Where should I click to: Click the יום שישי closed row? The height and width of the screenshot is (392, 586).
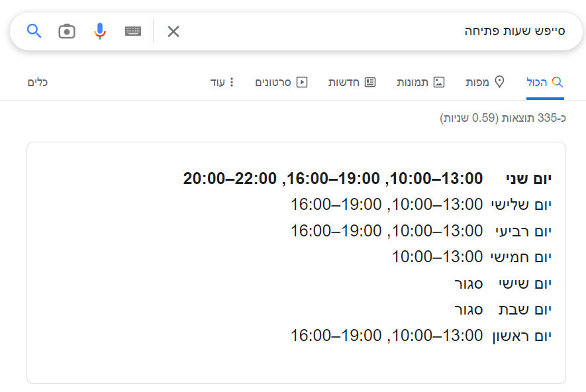503,283
